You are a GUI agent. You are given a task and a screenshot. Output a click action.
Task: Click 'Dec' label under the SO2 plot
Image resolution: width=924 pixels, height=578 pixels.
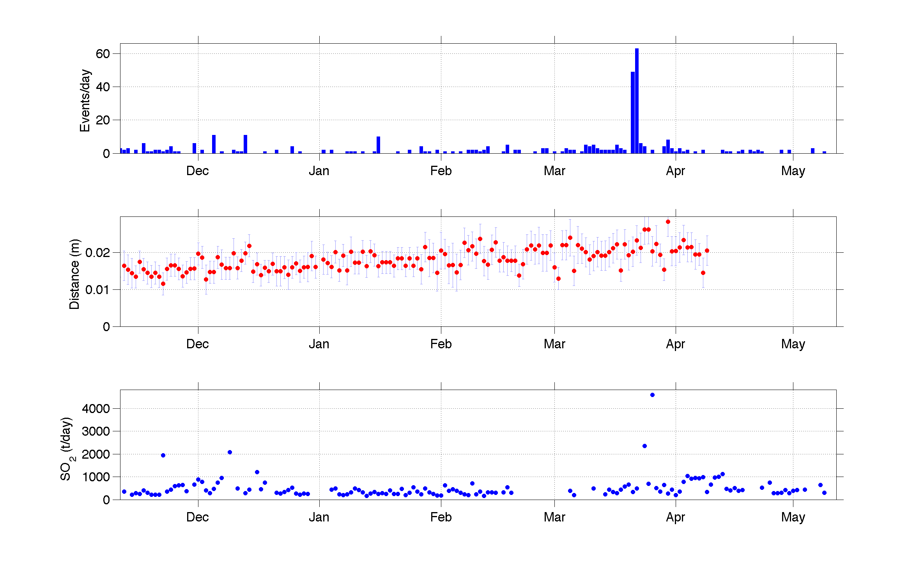198,517
